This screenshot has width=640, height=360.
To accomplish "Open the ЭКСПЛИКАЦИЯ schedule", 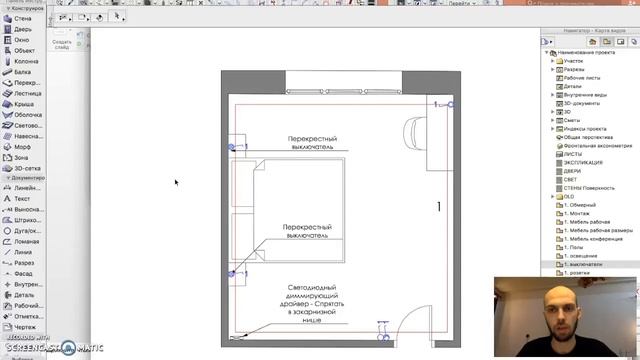I will point(580,163).
